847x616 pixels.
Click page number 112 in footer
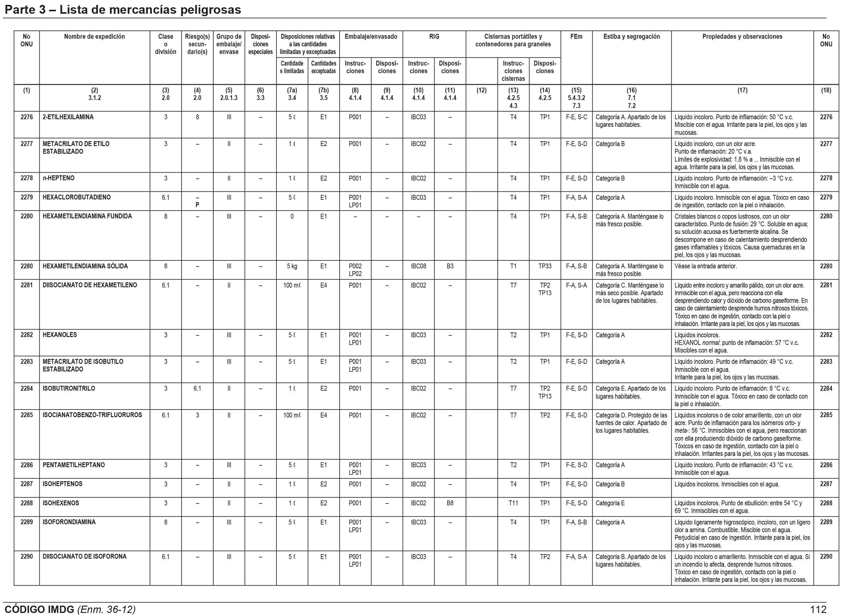click(x=818, y=609)
